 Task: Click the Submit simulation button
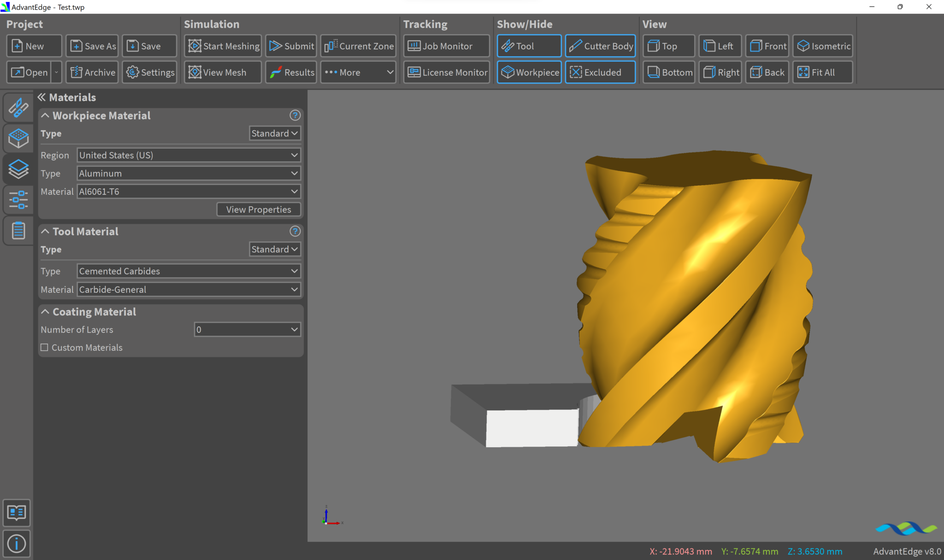click(291, 46)
